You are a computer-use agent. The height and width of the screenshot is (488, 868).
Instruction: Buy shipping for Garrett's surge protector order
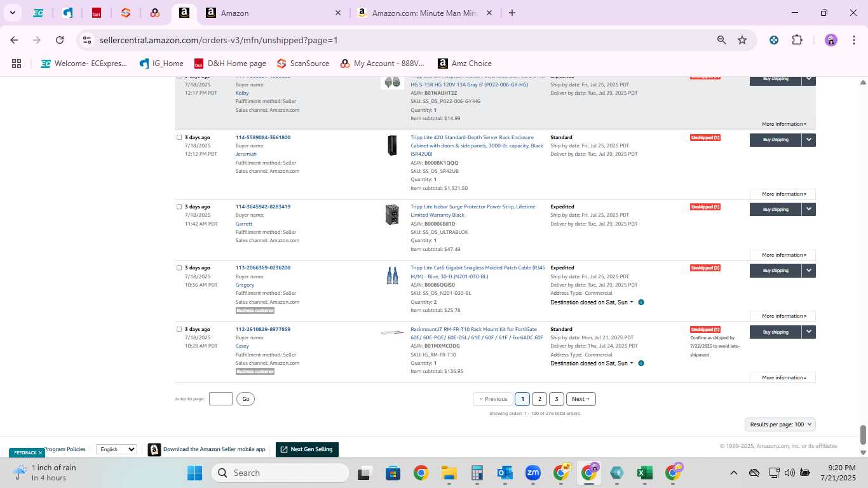[775, 209]
